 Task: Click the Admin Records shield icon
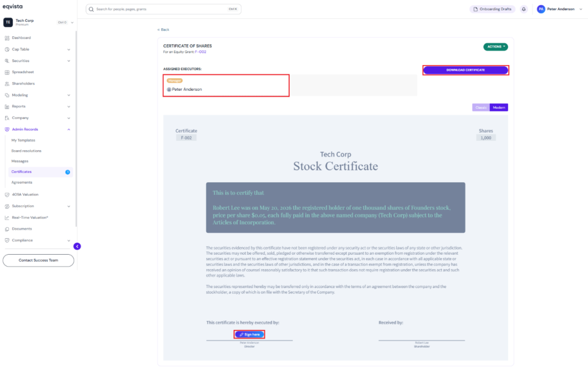pyautogui.click(x=7, y=129)
